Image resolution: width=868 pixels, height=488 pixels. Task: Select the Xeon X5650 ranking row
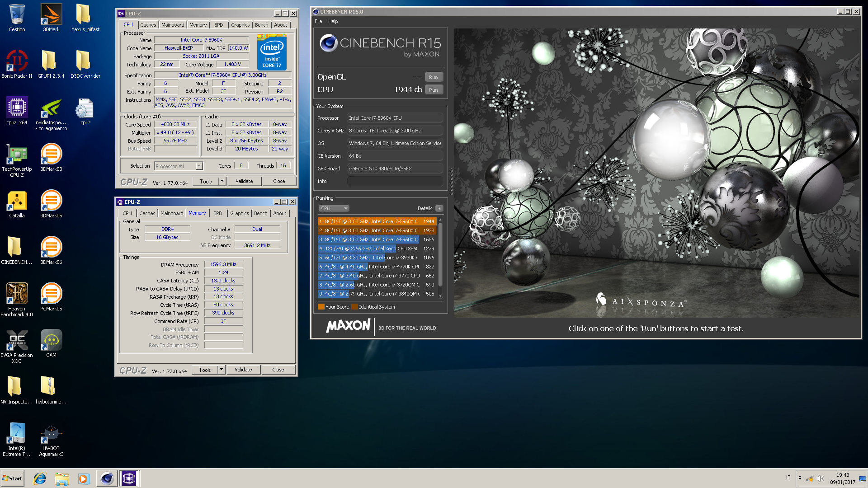377,249
